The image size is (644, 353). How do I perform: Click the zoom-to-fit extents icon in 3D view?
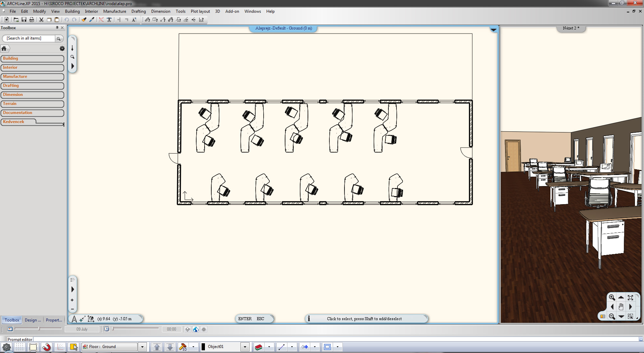coord(630,297)
